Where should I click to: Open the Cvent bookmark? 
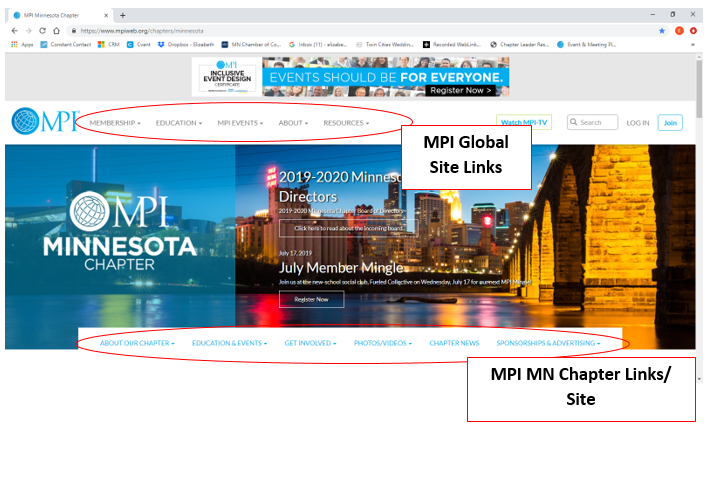click(139, 44)
